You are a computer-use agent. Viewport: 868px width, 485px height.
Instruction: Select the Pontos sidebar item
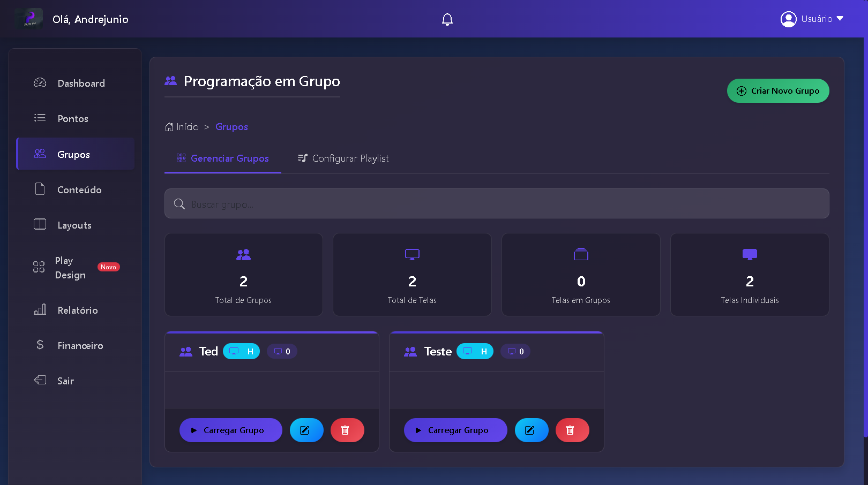click(72, 118)
